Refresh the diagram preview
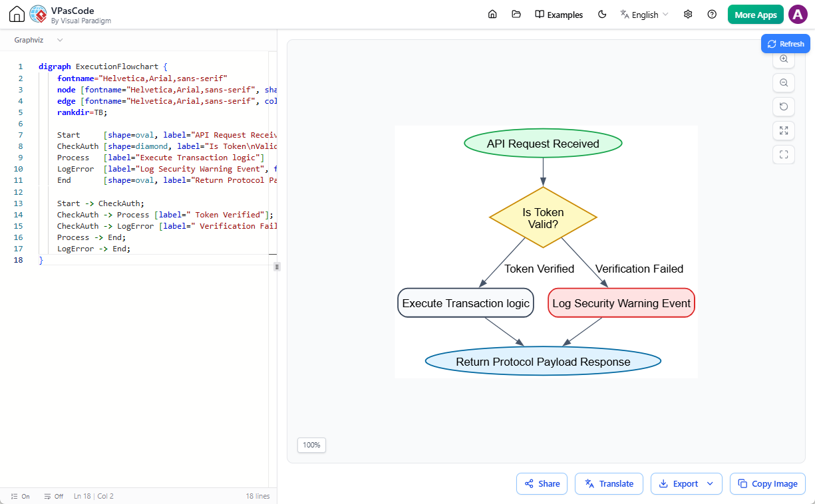Screen dimensions: 815x504 click(x=786, y=44)
